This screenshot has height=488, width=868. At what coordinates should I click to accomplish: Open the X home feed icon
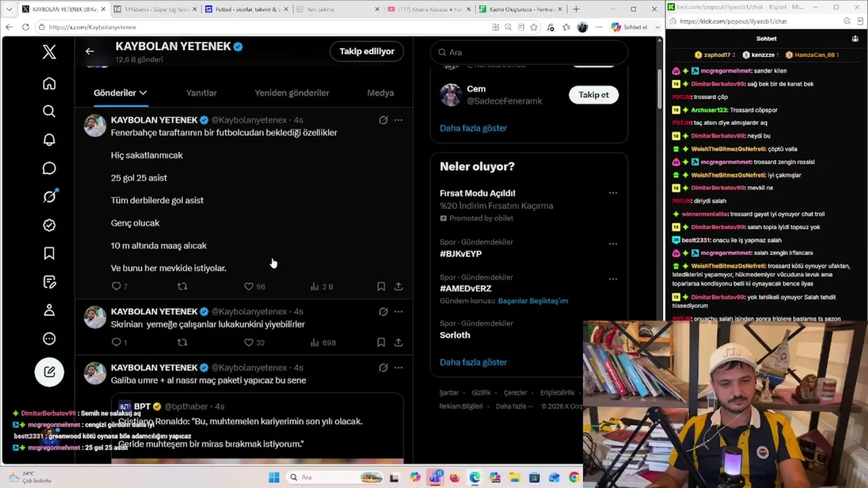(49, 83)
